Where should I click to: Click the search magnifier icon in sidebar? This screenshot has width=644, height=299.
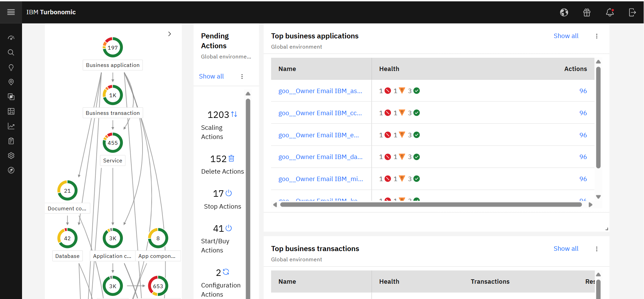(x=11, y=53)
